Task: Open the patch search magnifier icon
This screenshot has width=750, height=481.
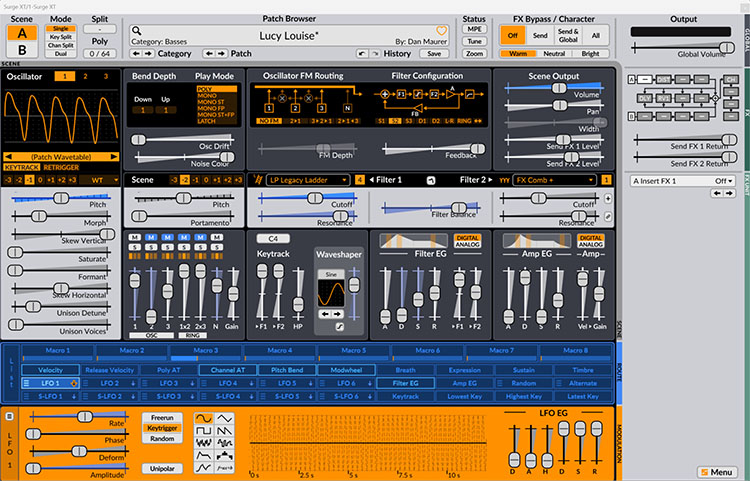Action: click(x=136, y=31)
